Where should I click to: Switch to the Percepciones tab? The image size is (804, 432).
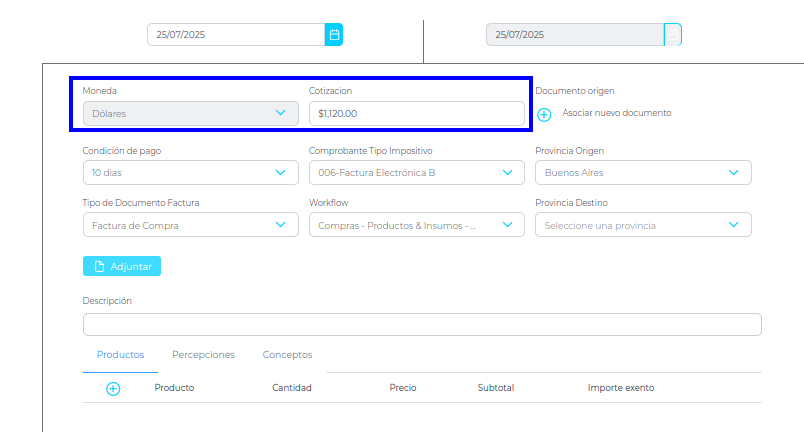(x=203, y=355)
